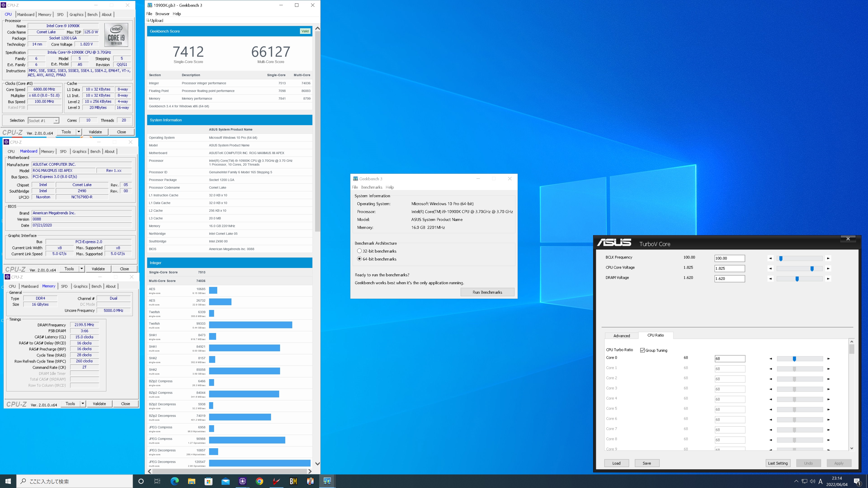Open the Mail app on the taskbar
The height and width of the screenshot is (488, 868).
coord(225,481)
